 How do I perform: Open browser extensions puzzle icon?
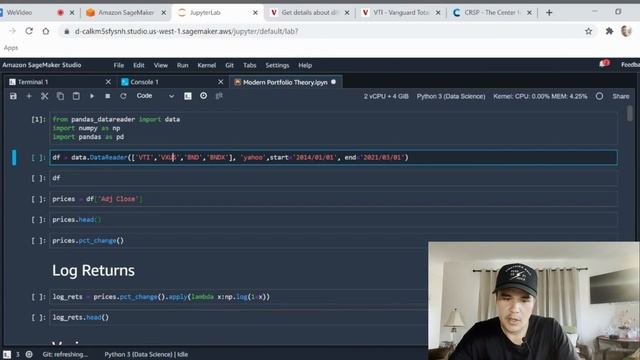pos(609,31)
